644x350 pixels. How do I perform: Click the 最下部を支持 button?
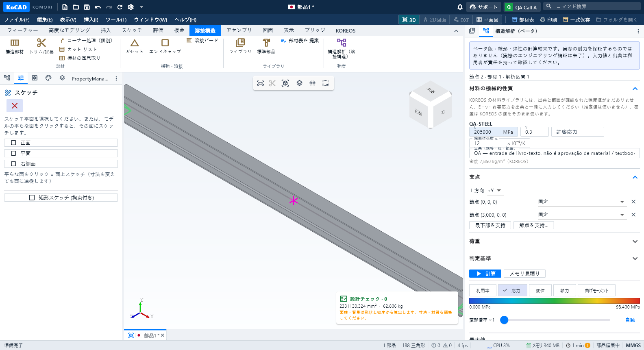490,225
